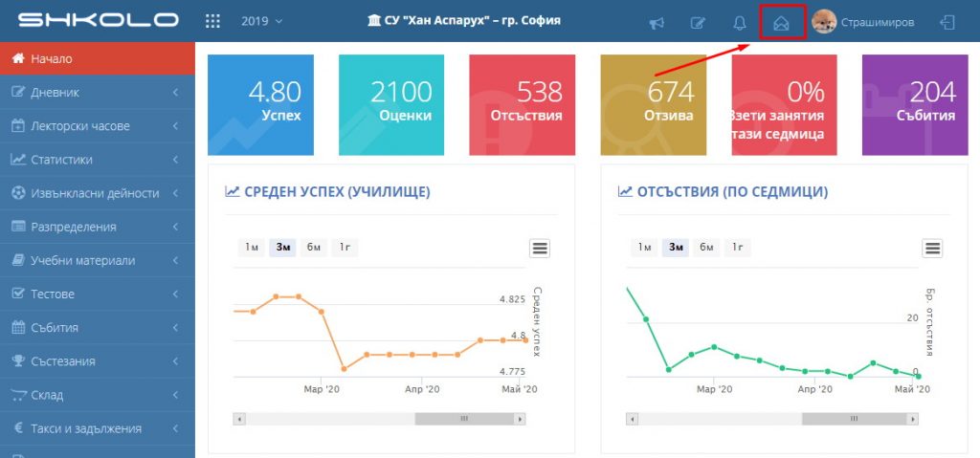Image resolution: width=980 pixels, height=458 pixels.
Task: Click the megaphone announcements icon
Action: 657,22
